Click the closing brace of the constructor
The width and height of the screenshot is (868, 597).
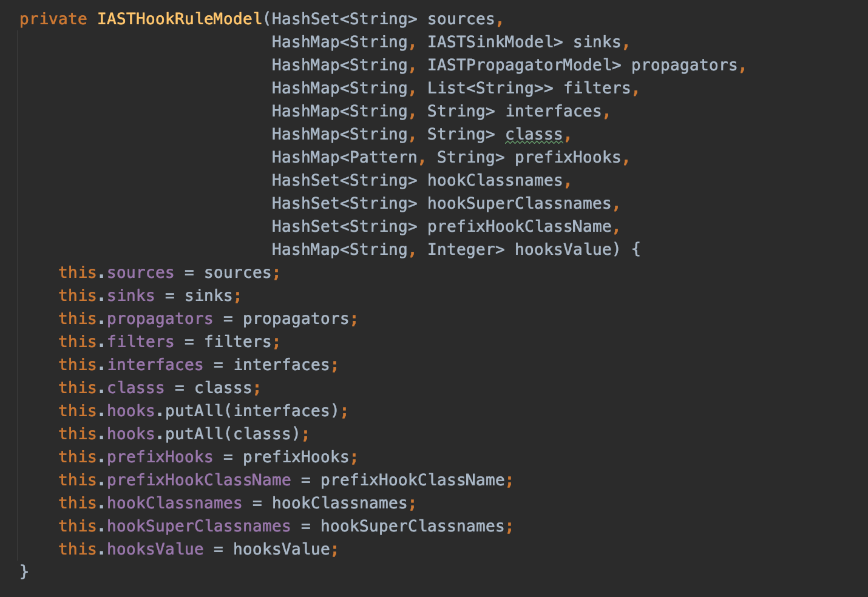pos(24,572)
